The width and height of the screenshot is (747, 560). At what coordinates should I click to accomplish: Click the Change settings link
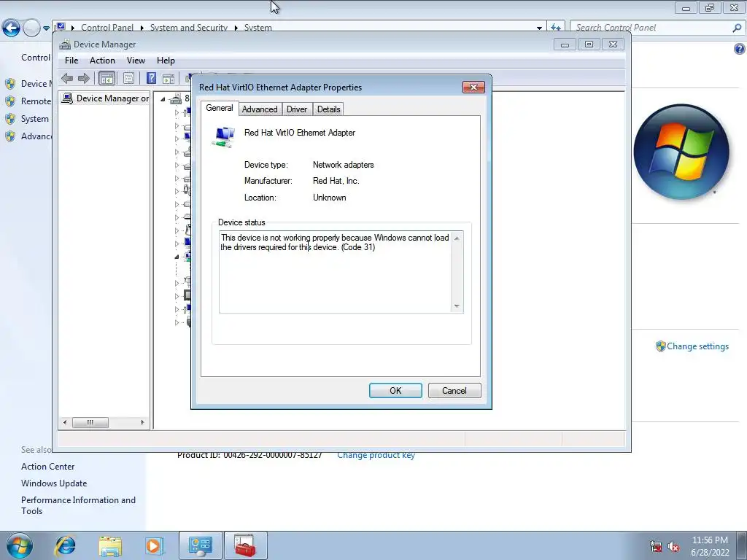pos(697,346)
